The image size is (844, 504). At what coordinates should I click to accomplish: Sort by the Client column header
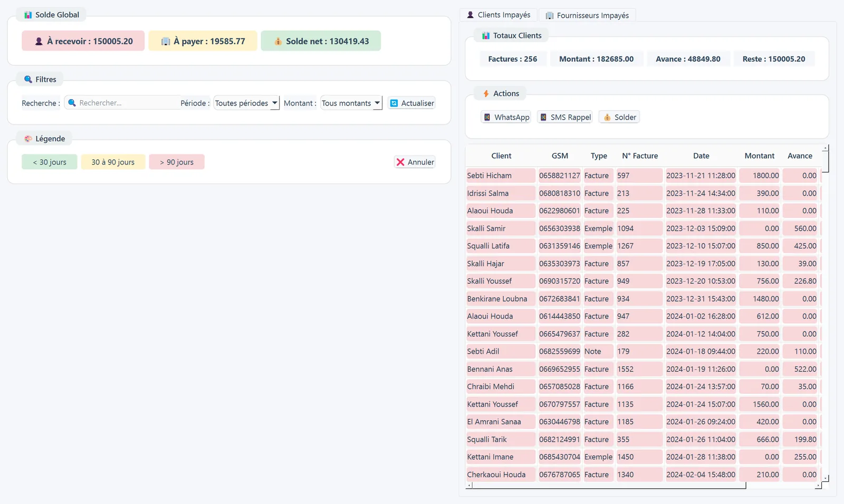(x=501, y=156)
